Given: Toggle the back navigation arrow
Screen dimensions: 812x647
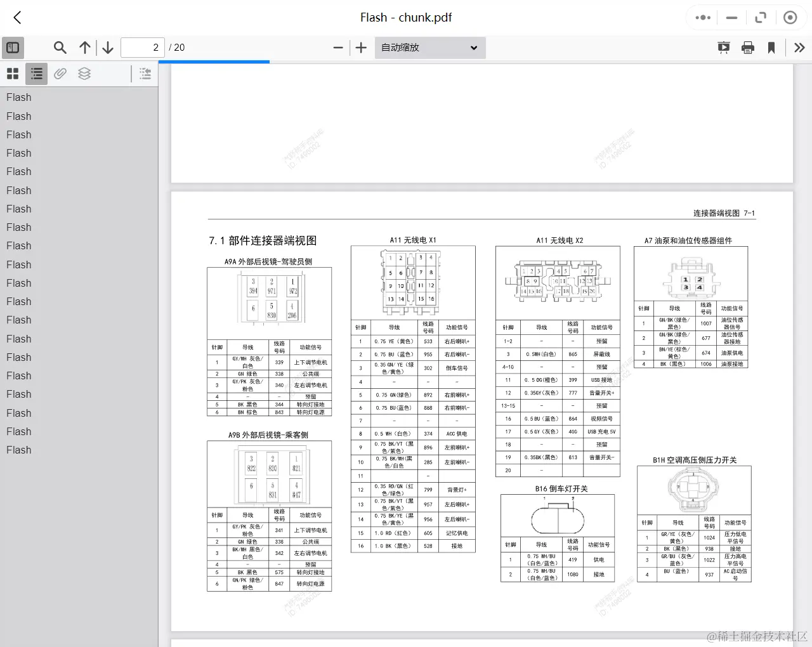Looking at the screenshot, I should 17,18.
